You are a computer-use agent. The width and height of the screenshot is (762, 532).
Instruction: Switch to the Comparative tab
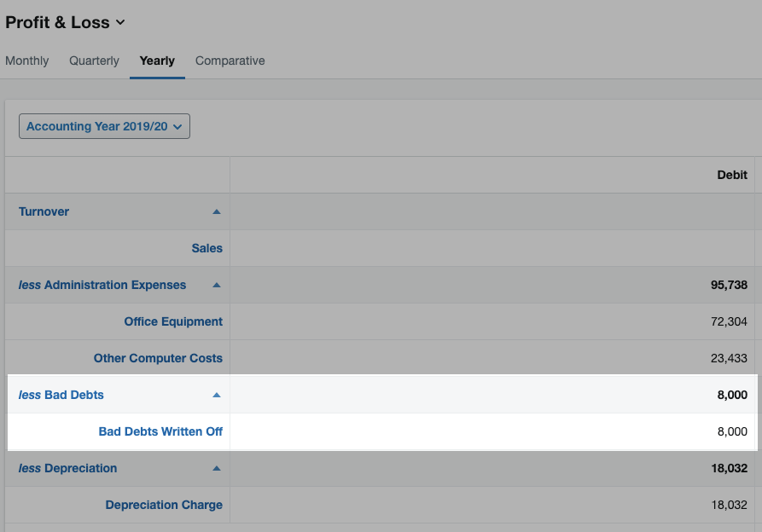point(230,61)
